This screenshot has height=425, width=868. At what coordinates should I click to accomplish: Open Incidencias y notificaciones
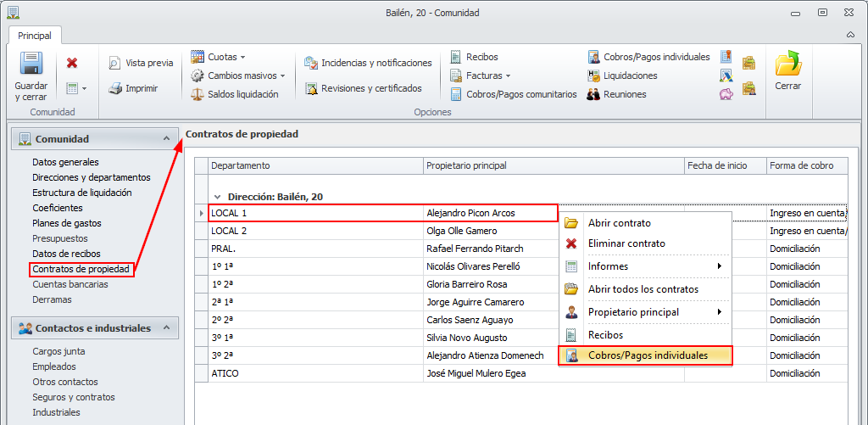click(369, 63)
